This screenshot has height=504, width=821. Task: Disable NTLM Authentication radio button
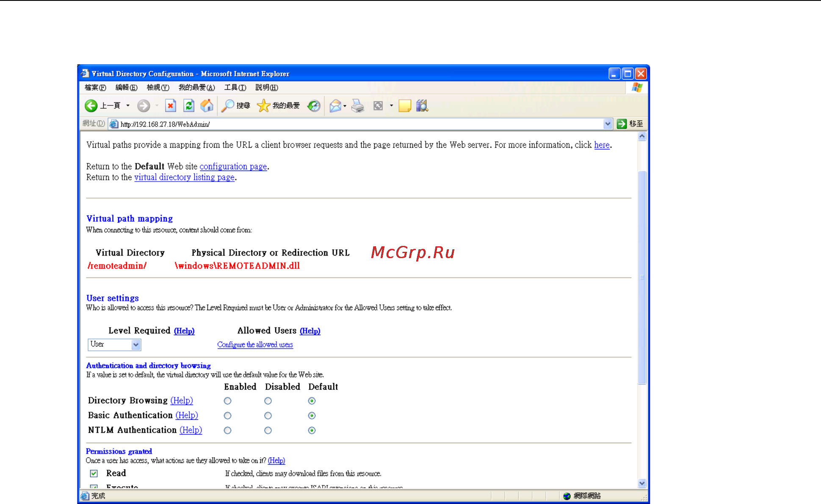268,430
